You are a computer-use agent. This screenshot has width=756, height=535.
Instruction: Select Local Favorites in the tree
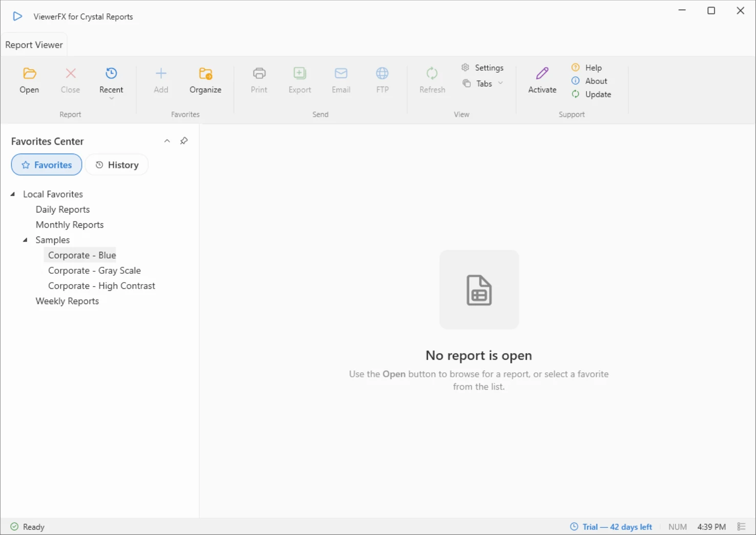[53, 194]
